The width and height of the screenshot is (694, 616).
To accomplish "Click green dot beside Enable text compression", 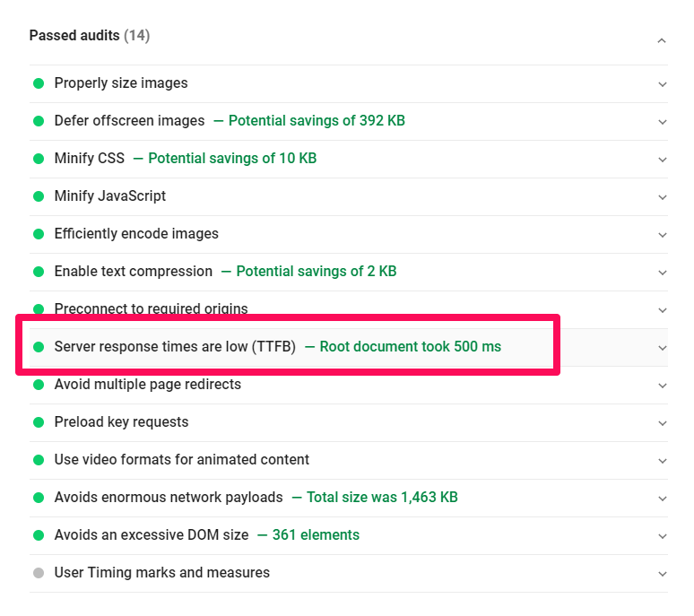I will pyautogui.click(x=39, y=272).
